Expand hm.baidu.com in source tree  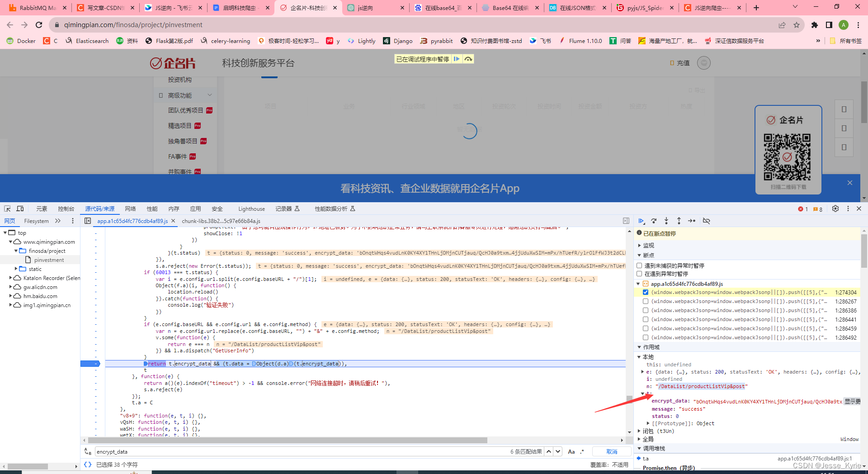(10, 296)
